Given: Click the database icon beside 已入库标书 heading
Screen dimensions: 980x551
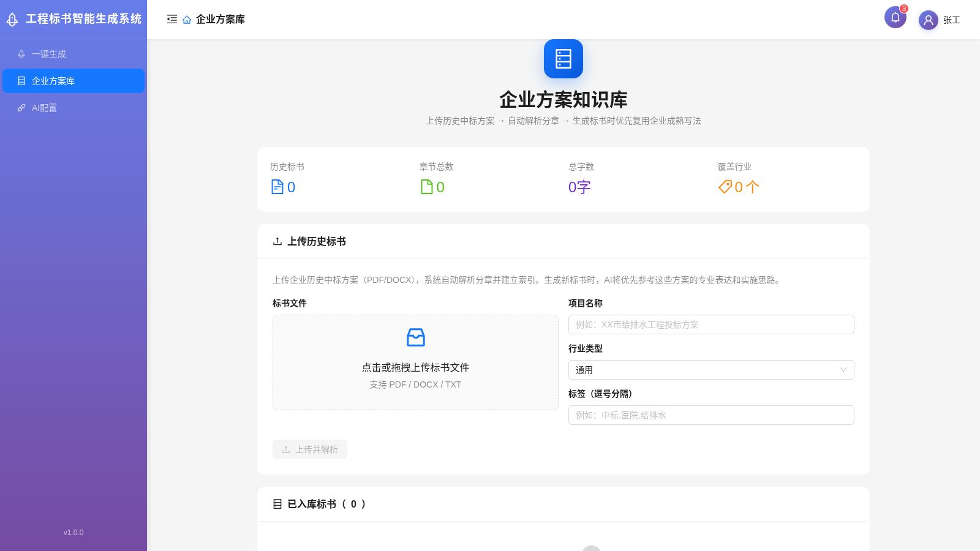Looking at the screenshot, I should coord(277,504).
